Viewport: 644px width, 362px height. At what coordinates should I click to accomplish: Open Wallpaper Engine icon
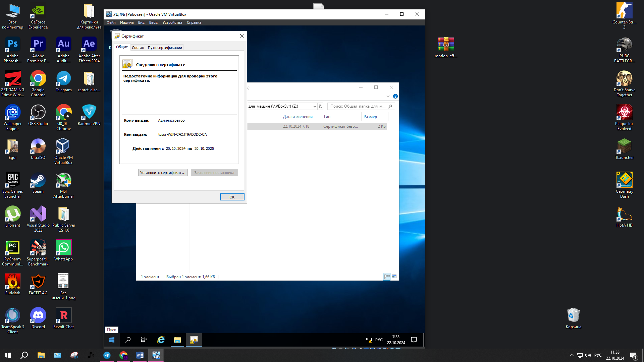pyautogui.click(x=13, y=117)
